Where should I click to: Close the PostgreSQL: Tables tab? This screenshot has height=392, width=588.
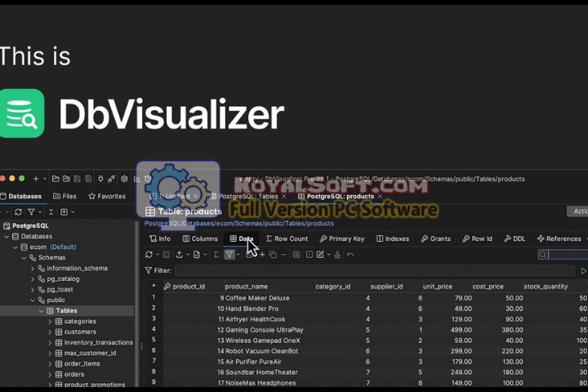point(284,196)
